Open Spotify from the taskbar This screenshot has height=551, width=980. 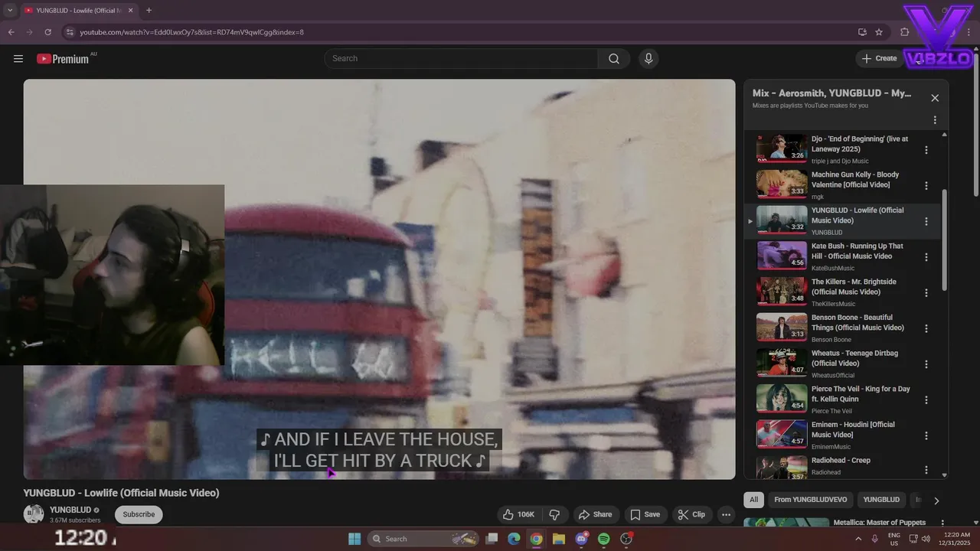[603, 539]
